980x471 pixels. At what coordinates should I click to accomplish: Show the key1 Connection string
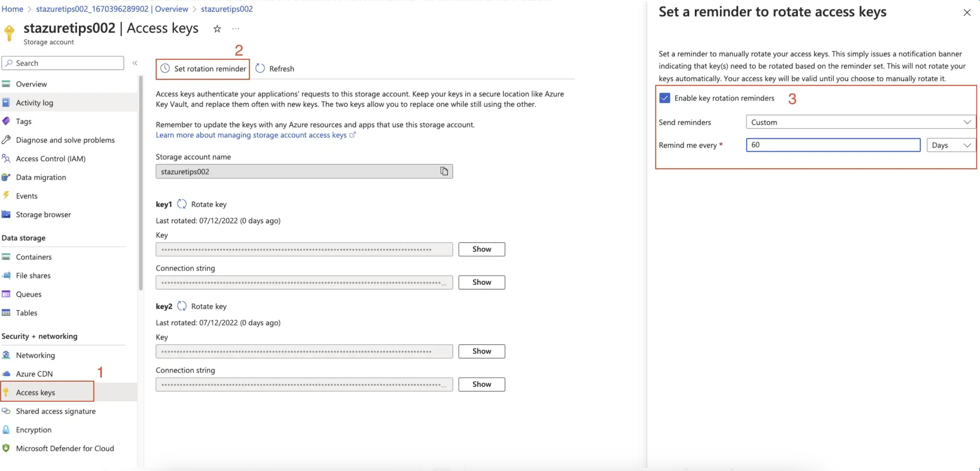[482, 282]
